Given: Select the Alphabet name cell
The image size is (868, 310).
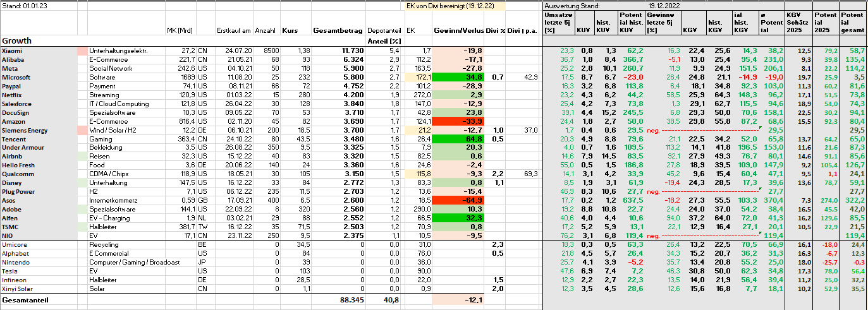Looking at the screenshot, I should [38, 254].
